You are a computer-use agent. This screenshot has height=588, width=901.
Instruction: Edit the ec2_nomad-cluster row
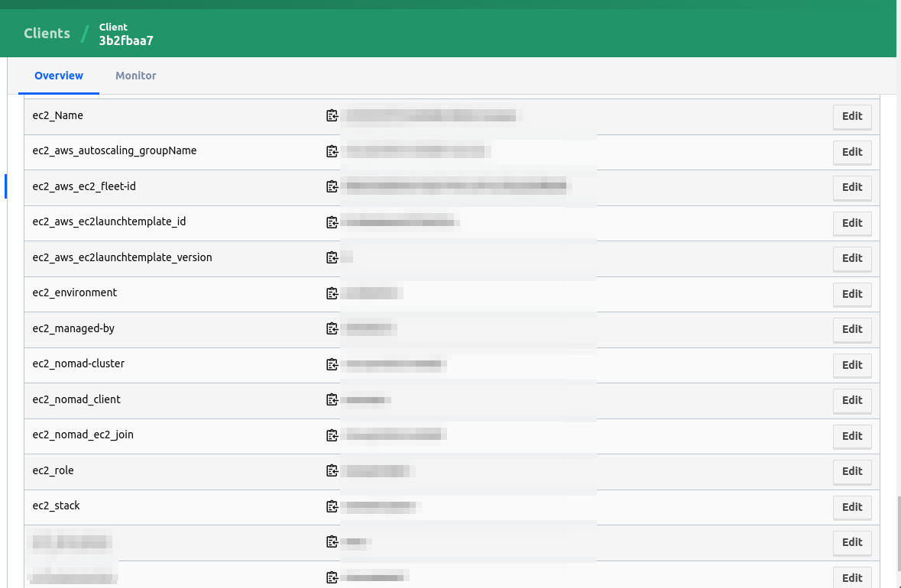[852, 364]
